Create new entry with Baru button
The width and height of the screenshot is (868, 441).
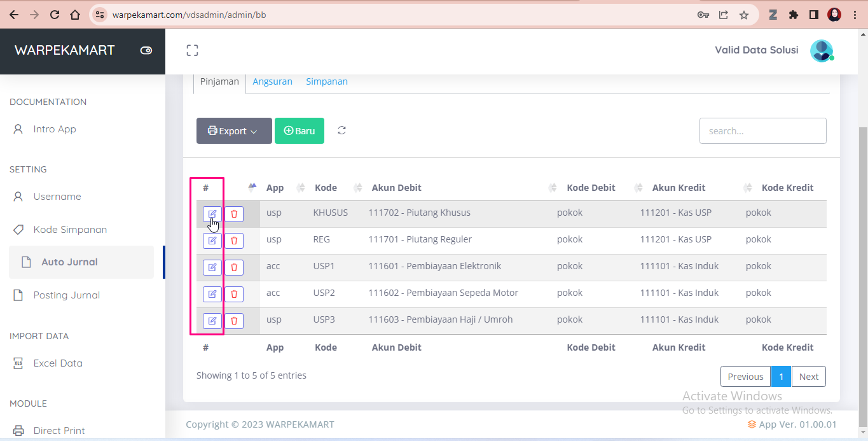tap(300, 130)
